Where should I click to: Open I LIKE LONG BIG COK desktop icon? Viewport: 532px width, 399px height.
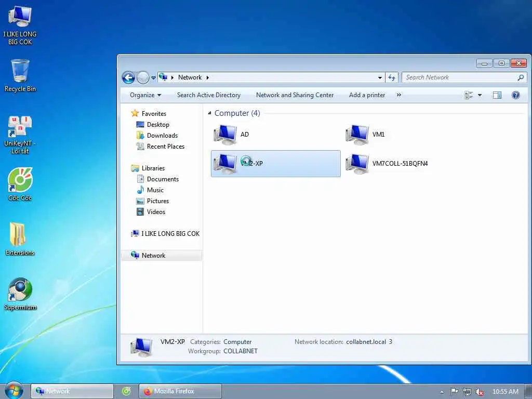(20, 25)
